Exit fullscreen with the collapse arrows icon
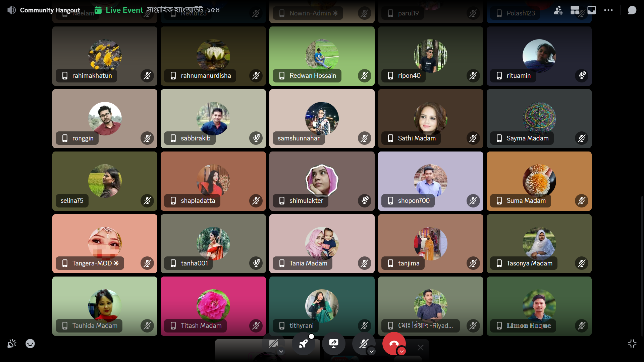The height and width of the screenshot is (362, 644). coord(632,344)
